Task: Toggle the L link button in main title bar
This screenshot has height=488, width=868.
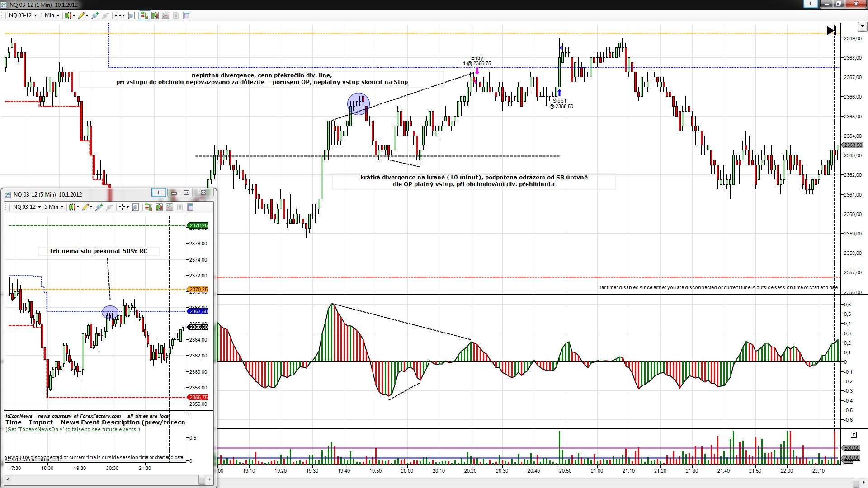Action: (x=811, y=4)
